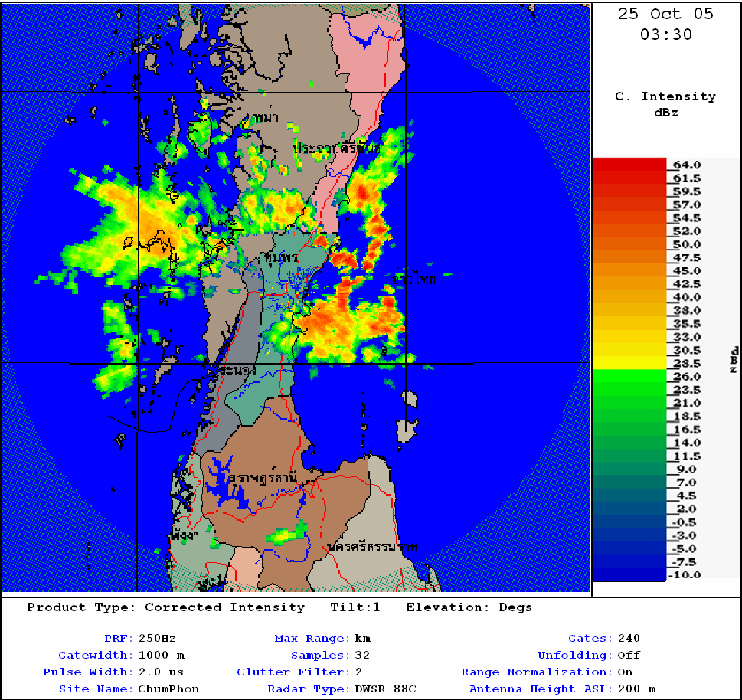Image resolution: width=742 pixels, height=700 pixels.
Task: Pick the bright green 26.0 dBz swatch
Action: 629,376
